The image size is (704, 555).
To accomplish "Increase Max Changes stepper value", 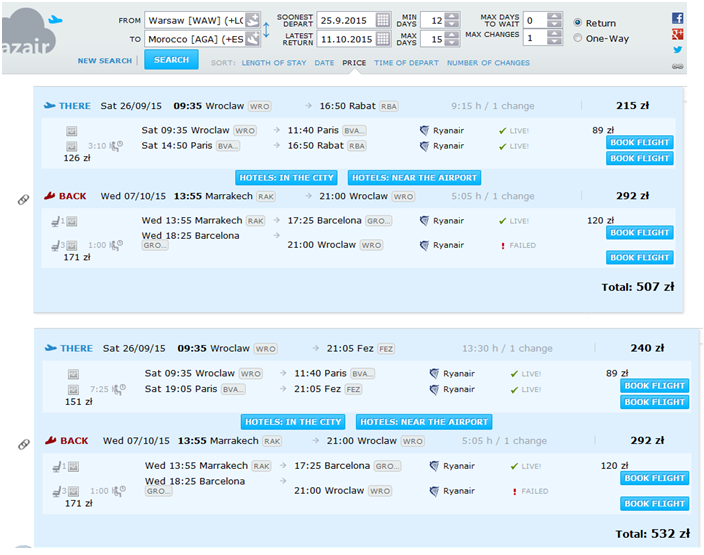I will [555, 34].
